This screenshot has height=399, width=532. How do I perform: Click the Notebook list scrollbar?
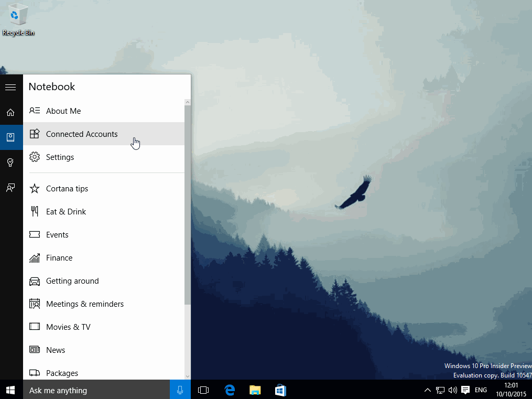point(188,204)
